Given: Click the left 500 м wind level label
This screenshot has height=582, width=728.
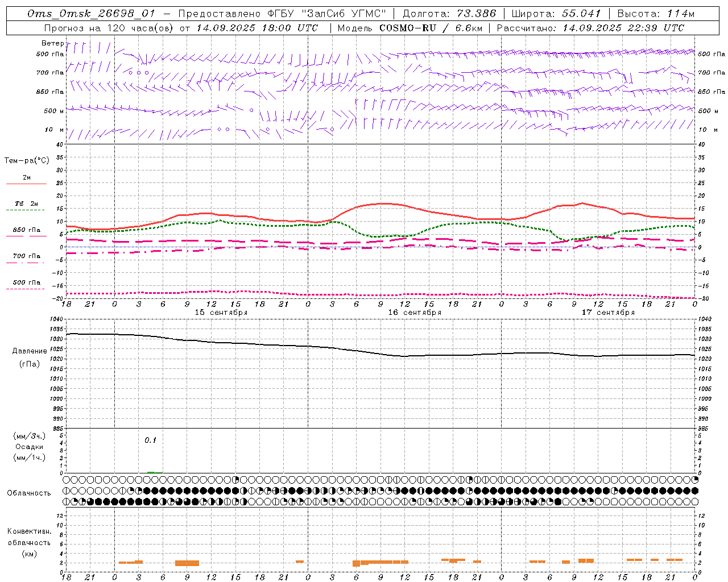Looking at the screenshot, I should 54,111.
